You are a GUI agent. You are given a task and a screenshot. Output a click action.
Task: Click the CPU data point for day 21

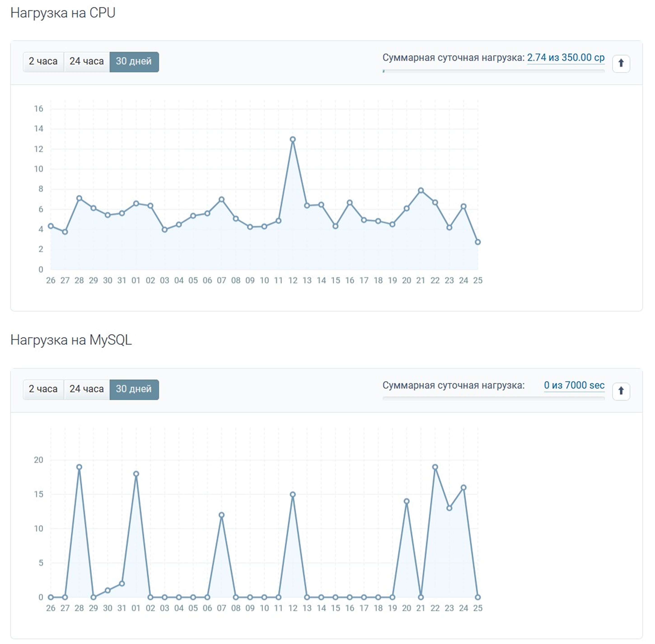[421, 190]
